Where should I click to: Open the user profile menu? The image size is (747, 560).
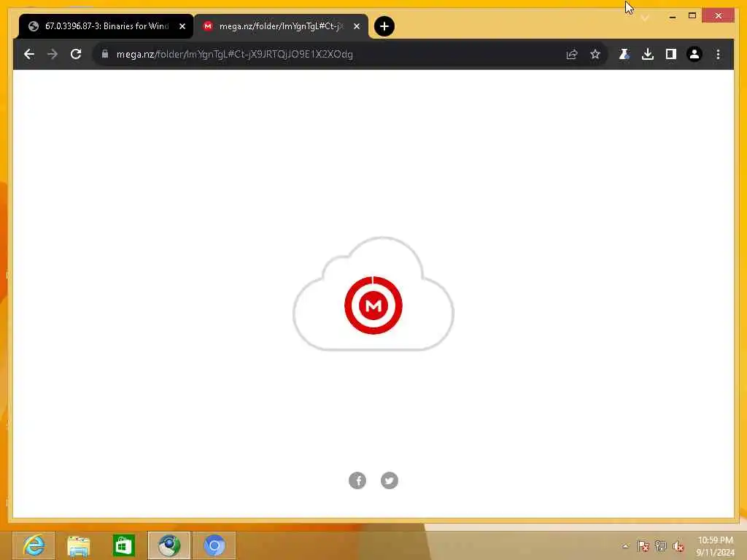(694, 54)
